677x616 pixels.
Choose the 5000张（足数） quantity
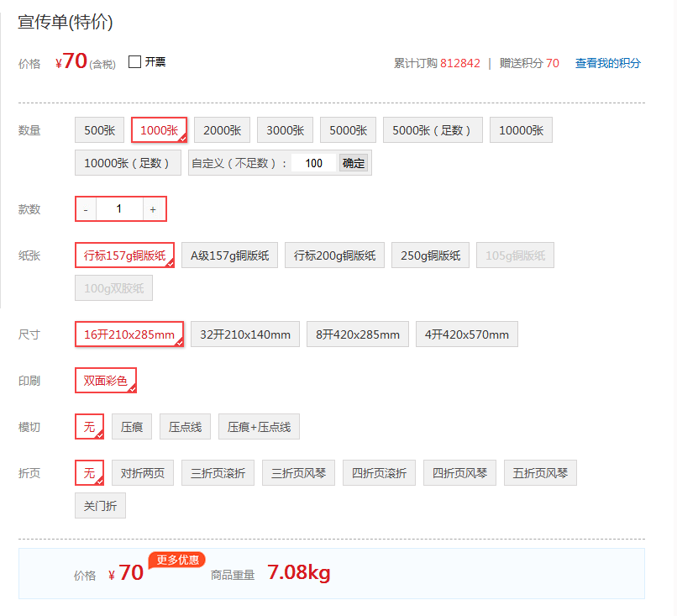point(433,129)
